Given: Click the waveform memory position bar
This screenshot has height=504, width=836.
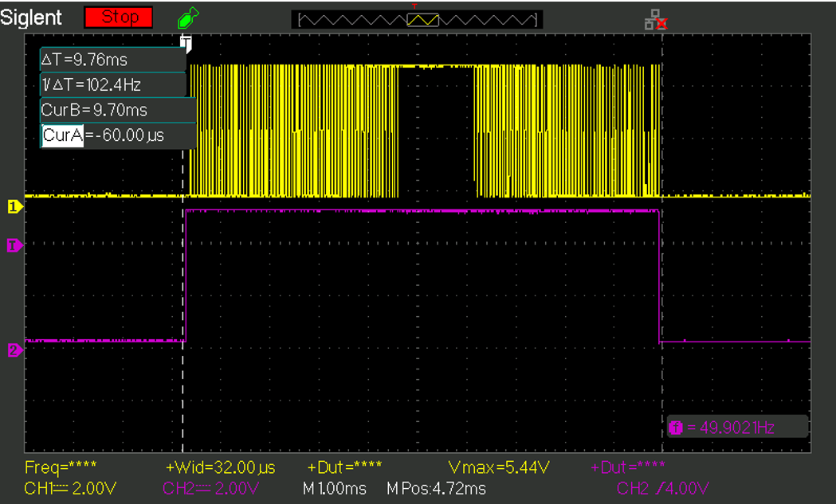Looking at the screenshot, I should [417, 20].
